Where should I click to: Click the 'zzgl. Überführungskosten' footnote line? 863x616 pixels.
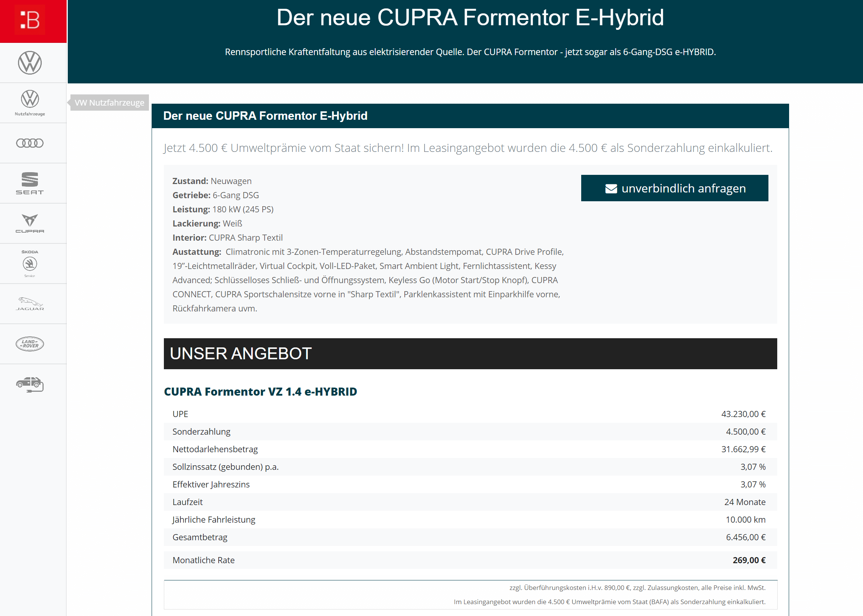pyautogui.click(x=637, y=588)
